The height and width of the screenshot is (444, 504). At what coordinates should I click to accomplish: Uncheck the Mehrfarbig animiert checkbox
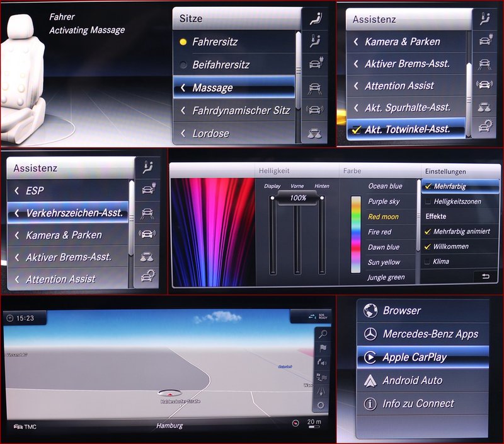click(428, 231)
